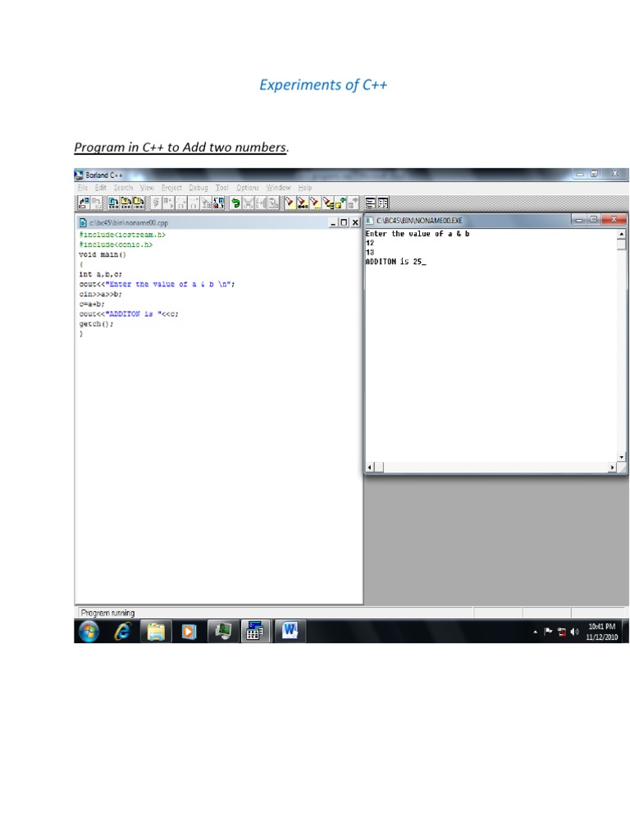Open Windows Media Player from taskbar
This screenshot has width=630, height=840.
pyautogui.click(x=189, y=632)
